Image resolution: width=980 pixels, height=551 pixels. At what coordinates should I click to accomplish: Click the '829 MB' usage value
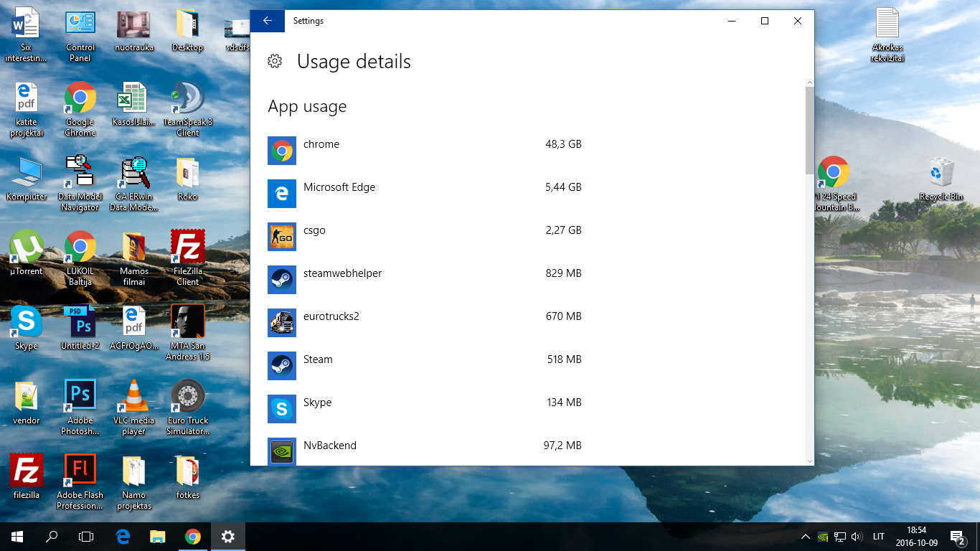(564, 273)
